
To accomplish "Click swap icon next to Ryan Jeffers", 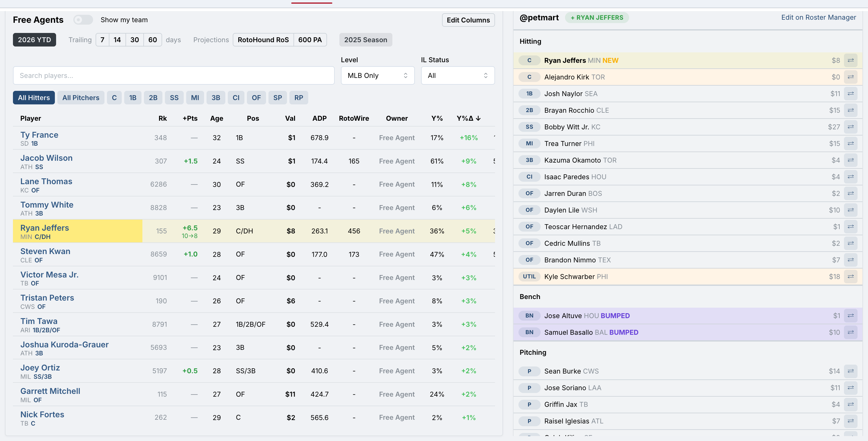I will (x=850, y=60).
